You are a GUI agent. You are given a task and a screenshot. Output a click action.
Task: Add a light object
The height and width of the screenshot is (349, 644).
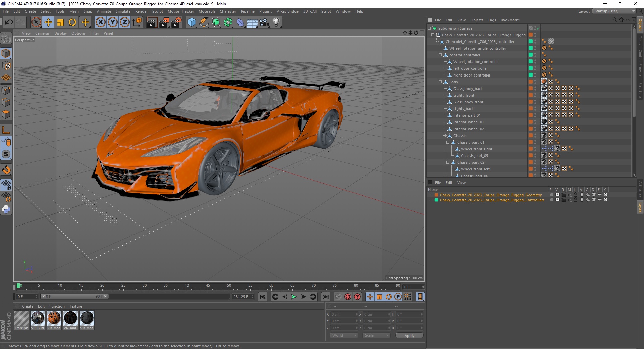[x=276, y=22]
